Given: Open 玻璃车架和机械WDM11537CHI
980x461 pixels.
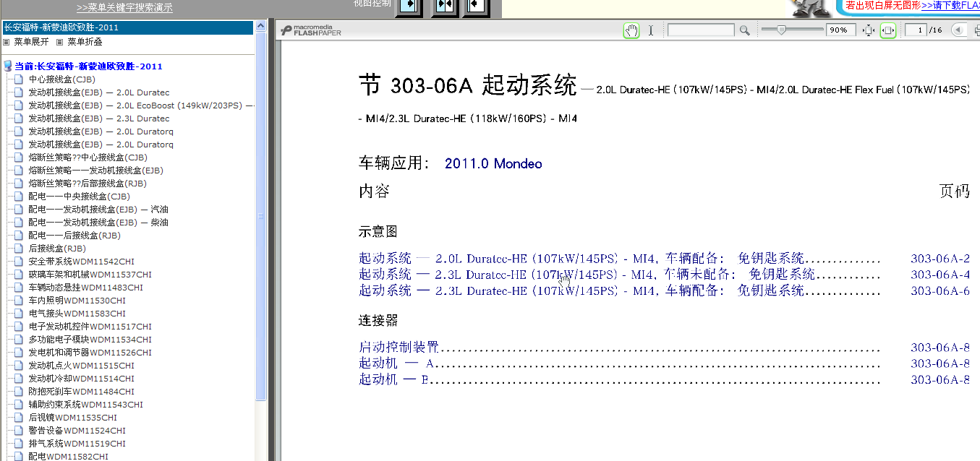Looking at the screenshot, I should tap(90, 275).
